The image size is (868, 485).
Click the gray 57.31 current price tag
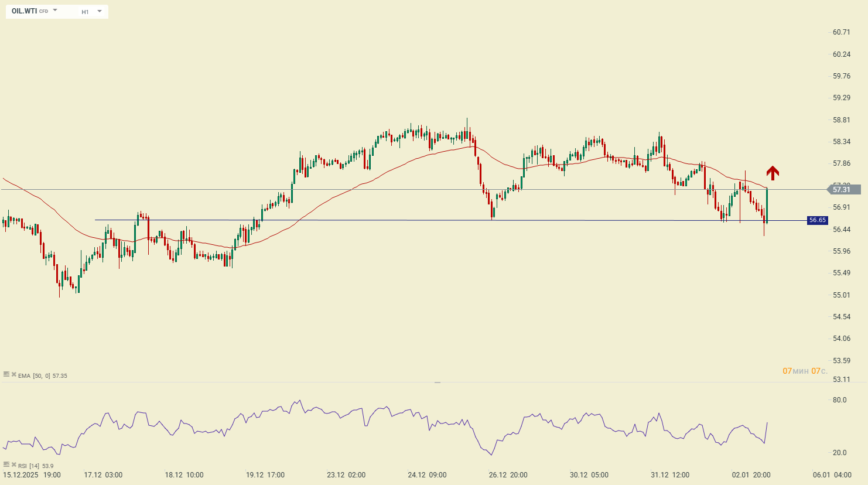[x=843, y=189]
